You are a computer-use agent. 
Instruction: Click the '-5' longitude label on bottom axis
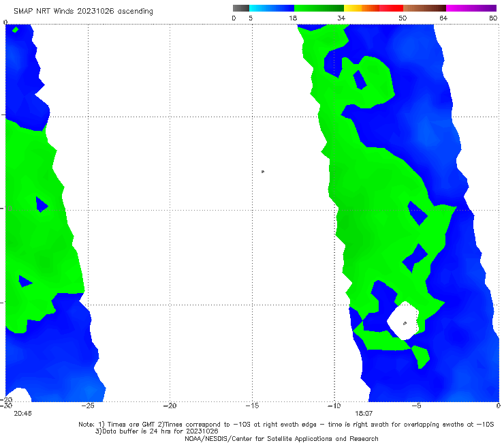416,406
